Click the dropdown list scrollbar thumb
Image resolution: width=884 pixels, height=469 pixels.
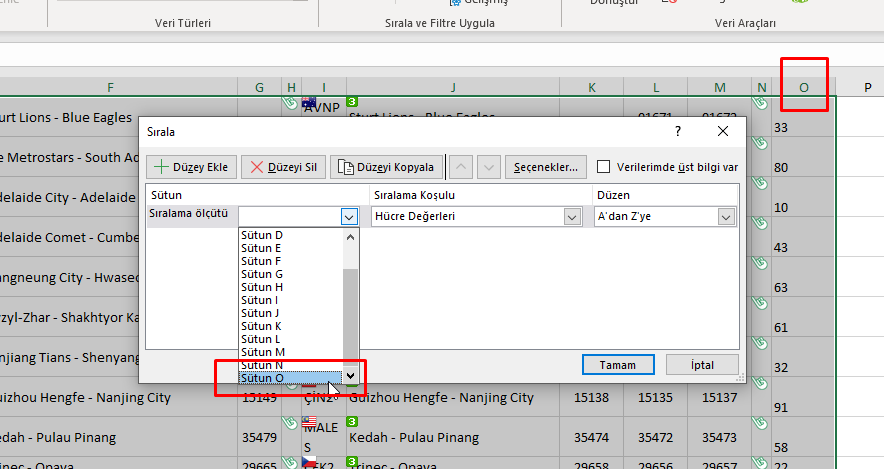click(351, 316)
